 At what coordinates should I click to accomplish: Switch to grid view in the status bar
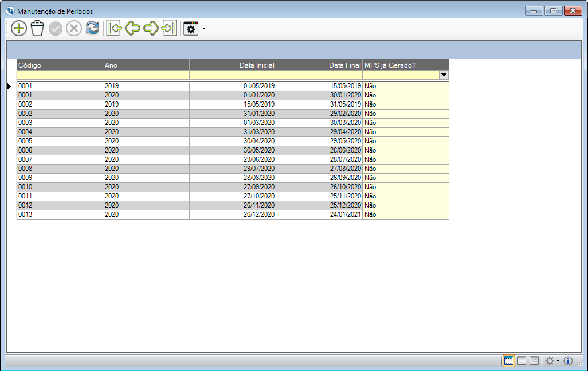[x=508, y=361]
